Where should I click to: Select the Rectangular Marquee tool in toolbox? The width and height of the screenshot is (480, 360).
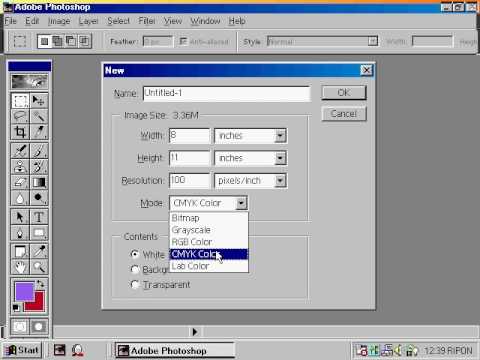[x=20, y=100]
